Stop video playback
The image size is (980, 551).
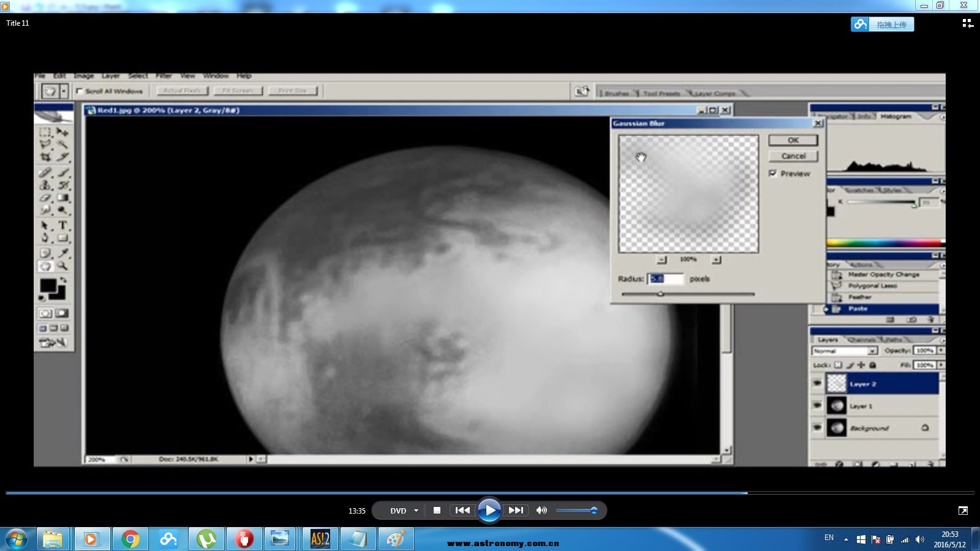pos(437,510)
